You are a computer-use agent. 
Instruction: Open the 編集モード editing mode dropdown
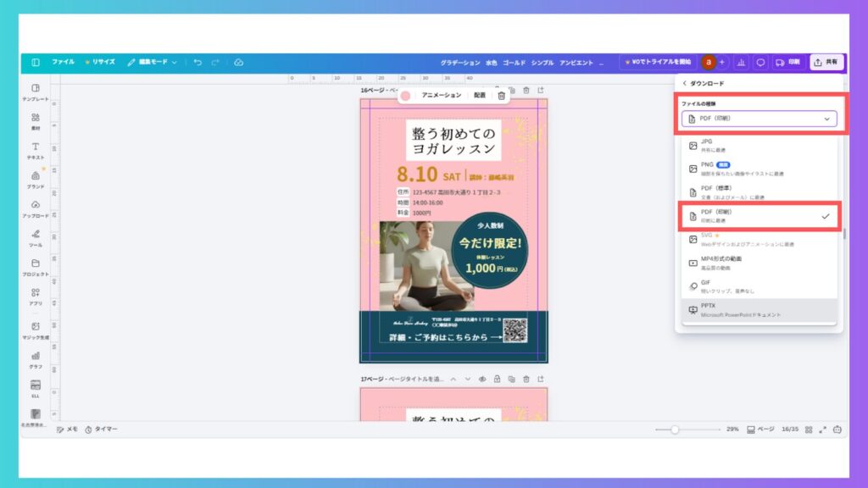pos(153,62)
